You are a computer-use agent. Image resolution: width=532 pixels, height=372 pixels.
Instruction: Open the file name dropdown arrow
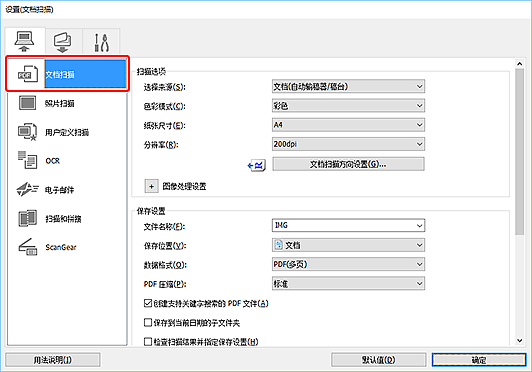(x=419, y=226)
